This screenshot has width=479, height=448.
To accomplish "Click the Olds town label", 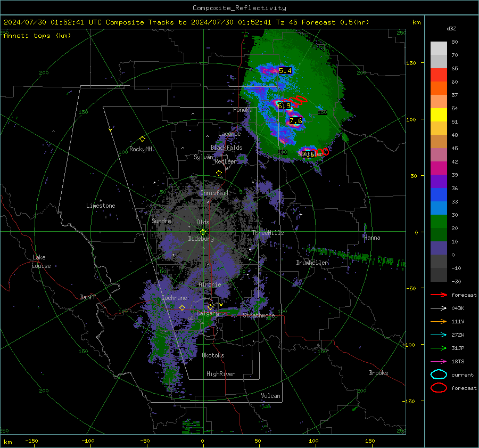I will (203, 222).
